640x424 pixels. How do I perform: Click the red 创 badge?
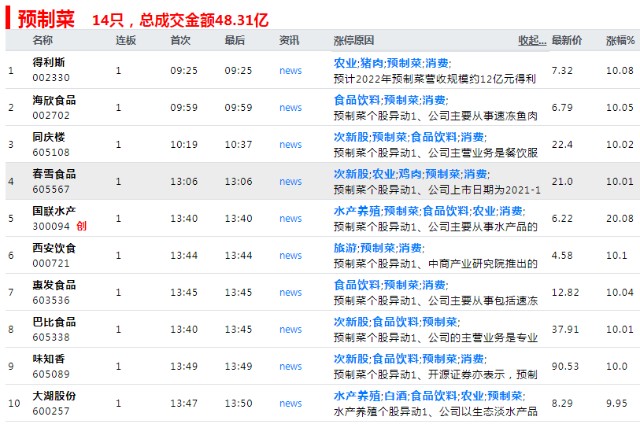click(x=82, y=226)
